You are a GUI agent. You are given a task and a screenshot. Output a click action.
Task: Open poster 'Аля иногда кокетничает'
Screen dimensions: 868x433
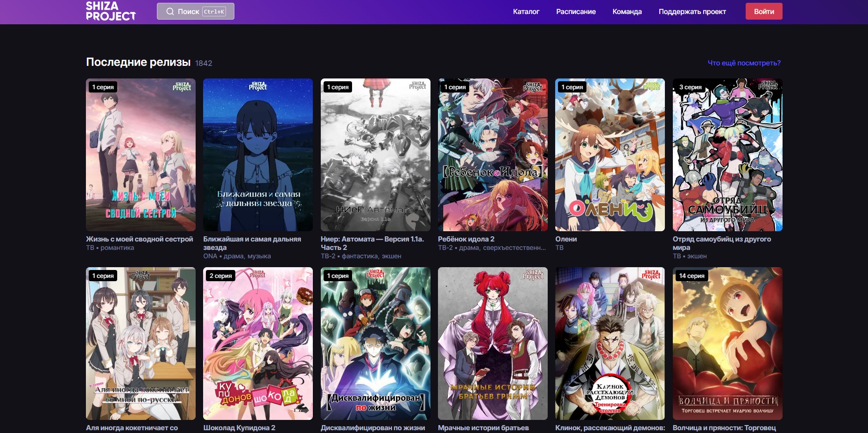141,343
